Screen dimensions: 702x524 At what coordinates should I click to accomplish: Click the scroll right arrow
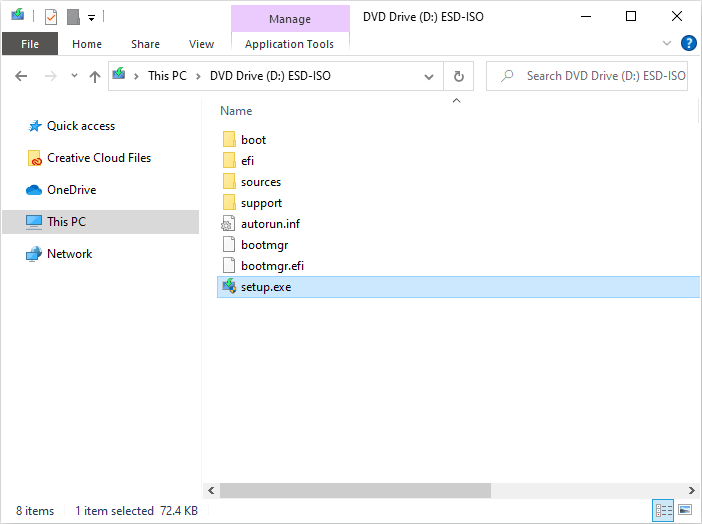point(692,490)
